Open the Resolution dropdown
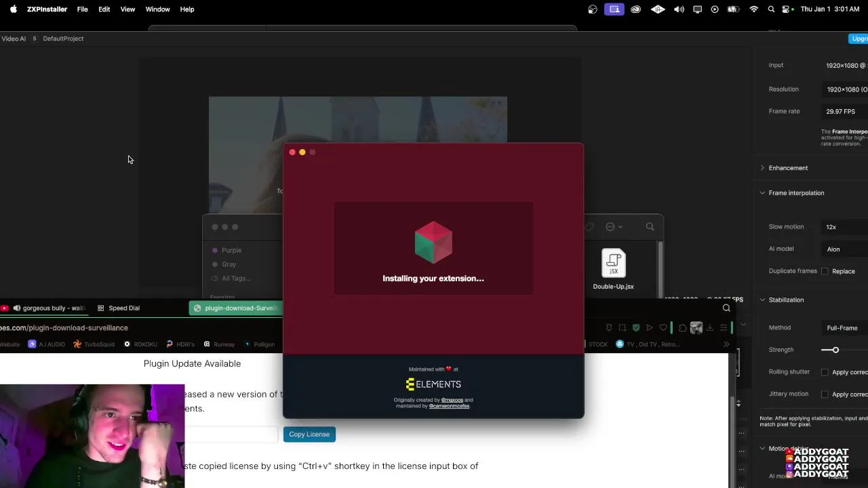868x488 pixels. click(x=845, y=89)
